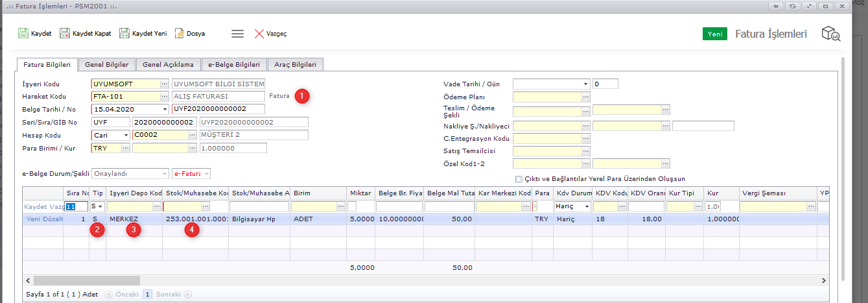Image resolution: width=868 pixels, height=303 pixels.
Task: Click the Kaydet save icon
Action: [23, 33]
